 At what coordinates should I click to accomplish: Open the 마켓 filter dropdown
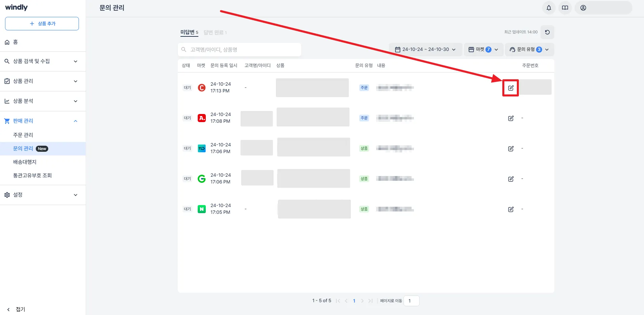[483, 50]
